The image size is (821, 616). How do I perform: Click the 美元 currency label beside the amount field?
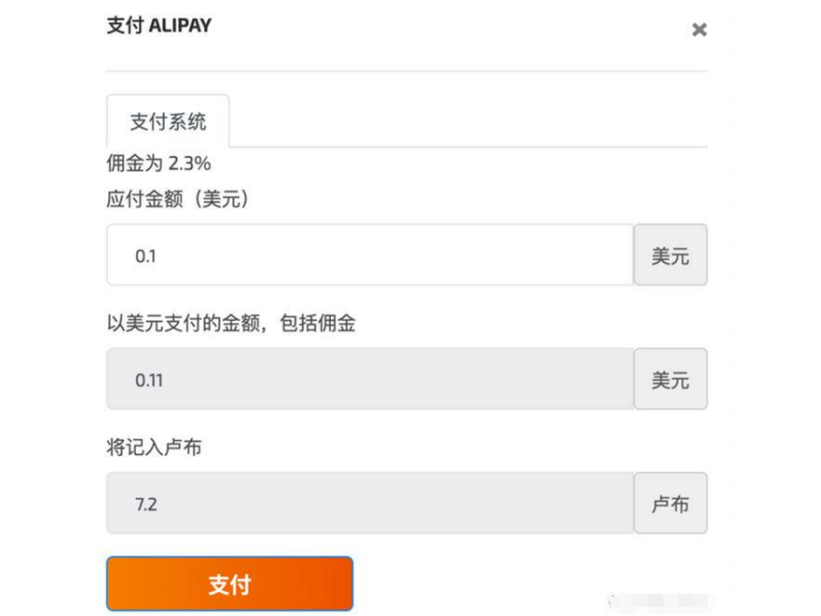pyautogui.click(x=670, y=254)
